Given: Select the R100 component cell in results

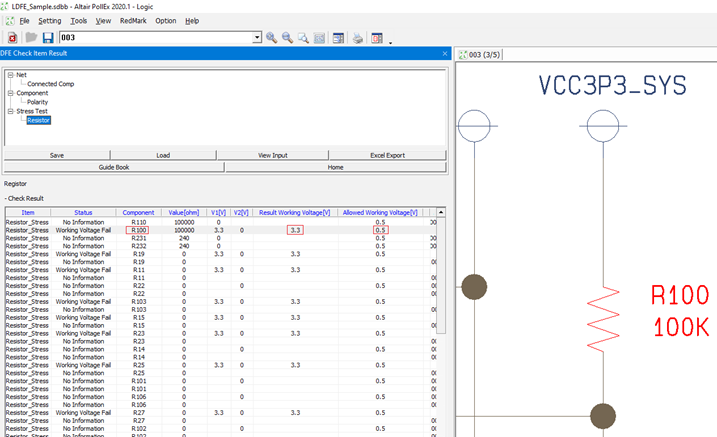Looking at the screenshot, I should [138, 230].
